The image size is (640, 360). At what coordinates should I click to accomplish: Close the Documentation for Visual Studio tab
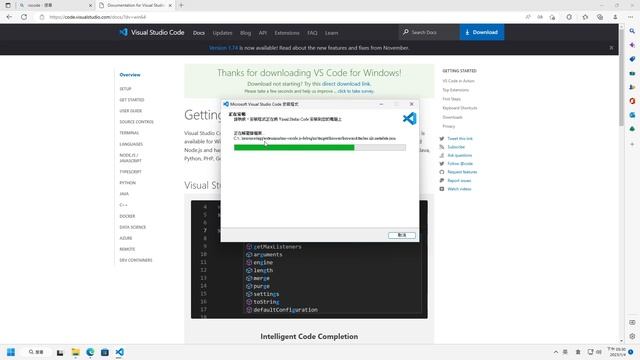point(170,5)
